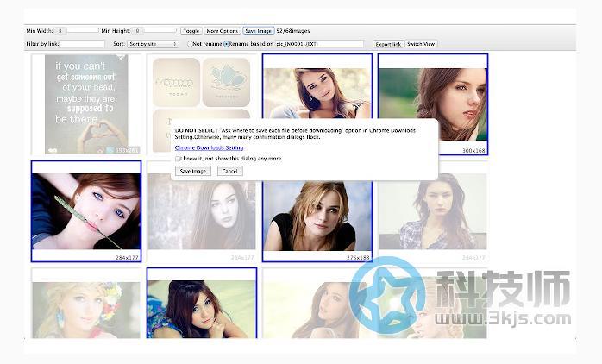This screenshot has width=602, height=364.
Task: Click the rename pattern text field
Action: [x=319, y=44]
